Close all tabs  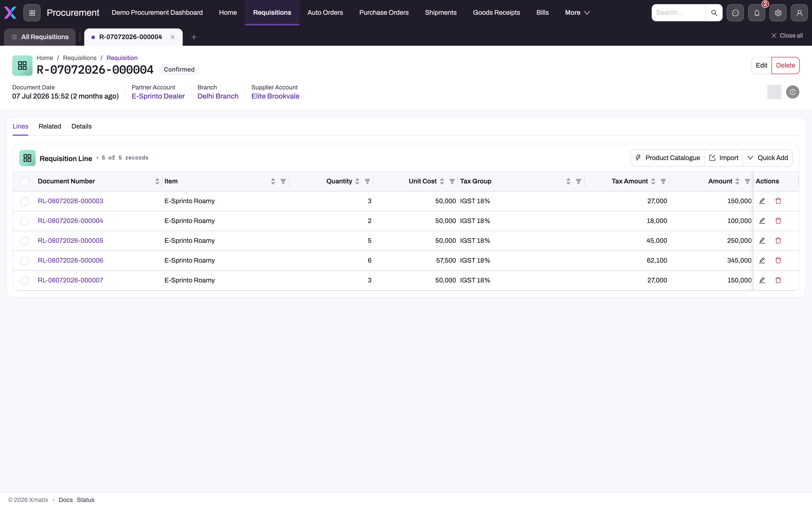coord(787,36)
